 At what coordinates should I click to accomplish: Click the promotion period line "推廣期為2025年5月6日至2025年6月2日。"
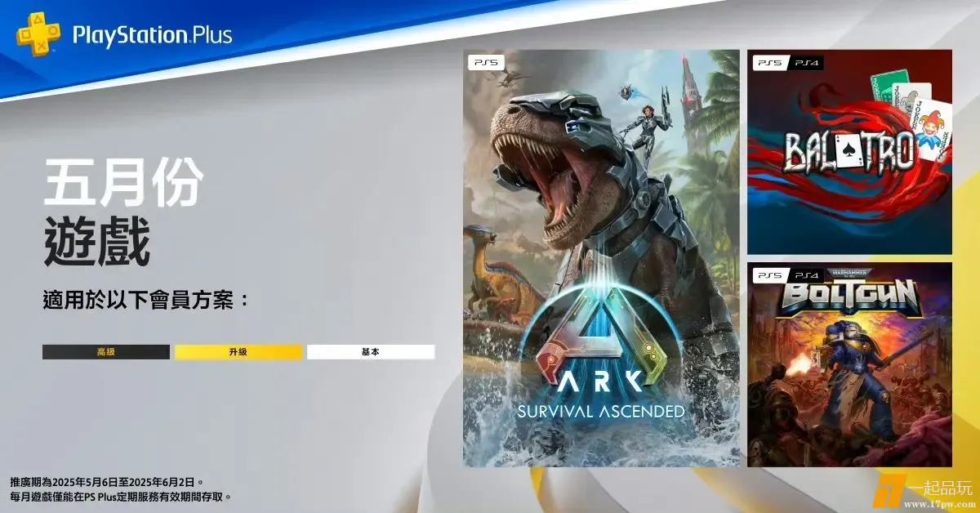pos(107,482)
